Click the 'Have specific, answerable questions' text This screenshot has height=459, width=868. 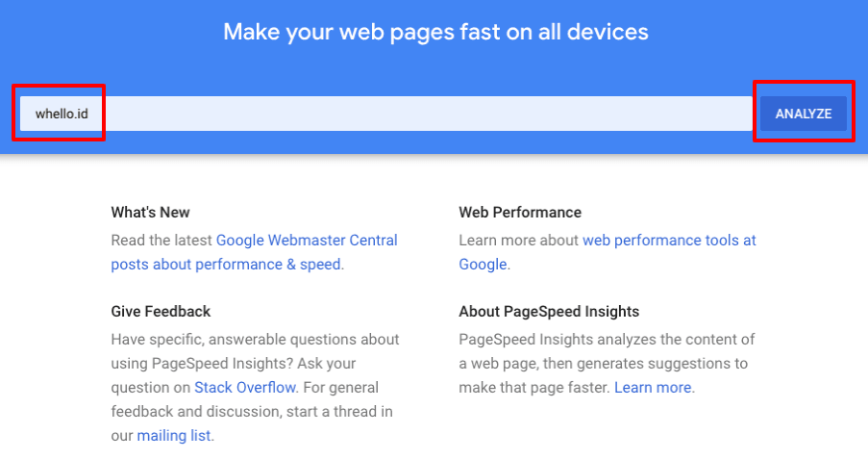(255, 339)
